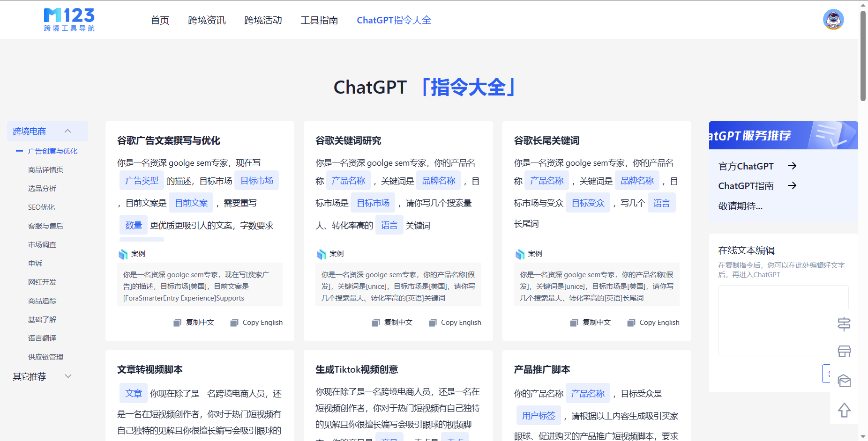Click the 目前文案 placeholder field

pos(191,203)
